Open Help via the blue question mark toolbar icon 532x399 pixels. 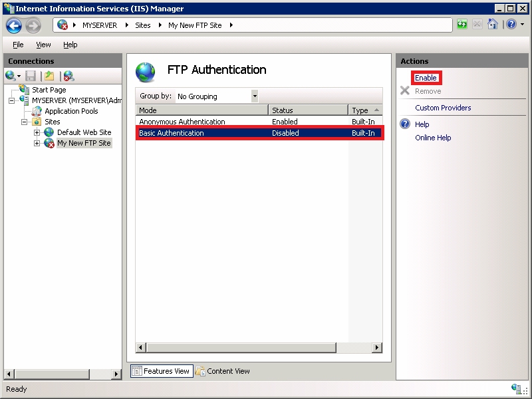click(x=511, y=24)
